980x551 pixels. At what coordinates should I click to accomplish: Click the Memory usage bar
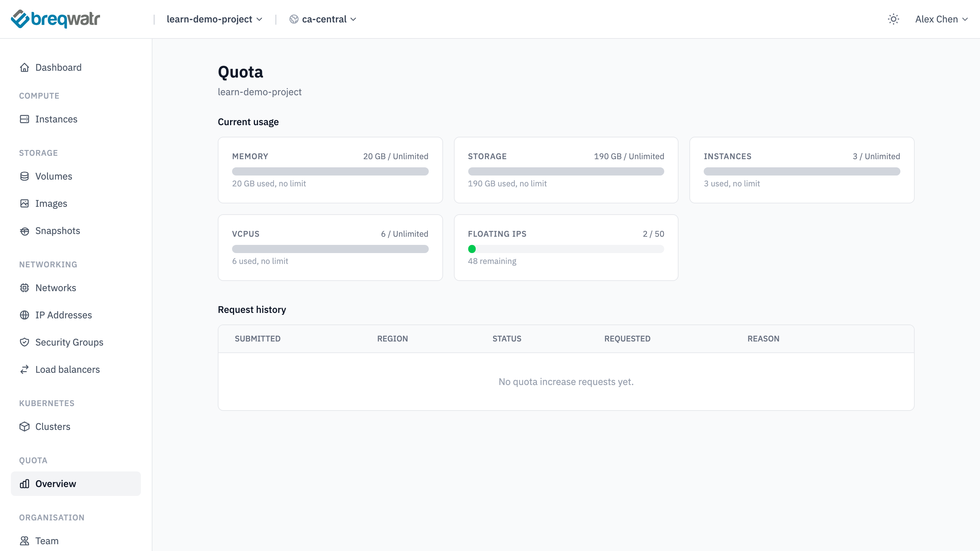[330, 171]
